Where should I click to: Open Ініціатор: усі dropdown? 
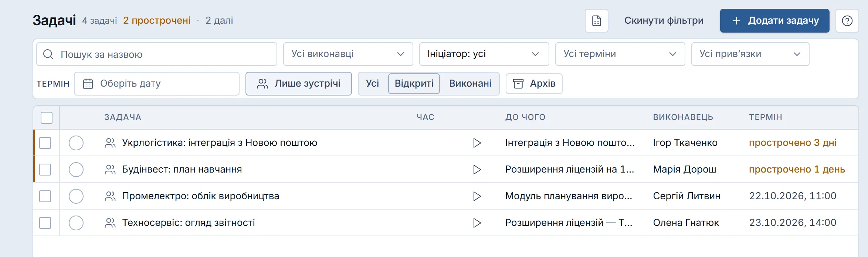pos(484,54)
